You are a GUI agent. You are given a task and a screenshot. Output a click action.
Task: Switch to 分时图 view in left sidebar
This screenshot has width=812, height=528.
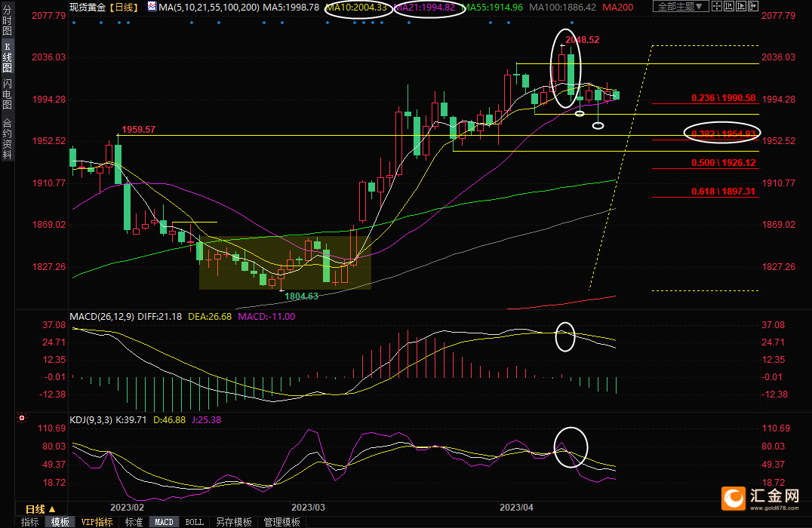(x=8, y=20)
